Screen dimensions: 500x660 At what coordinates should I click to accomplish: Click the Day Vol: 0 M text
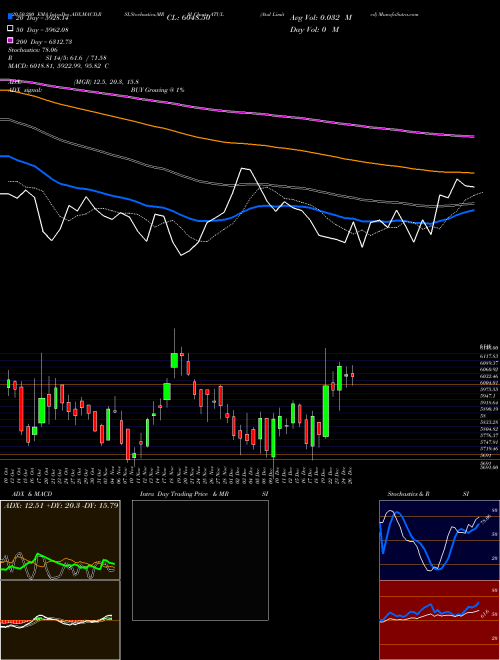point(314,29)
